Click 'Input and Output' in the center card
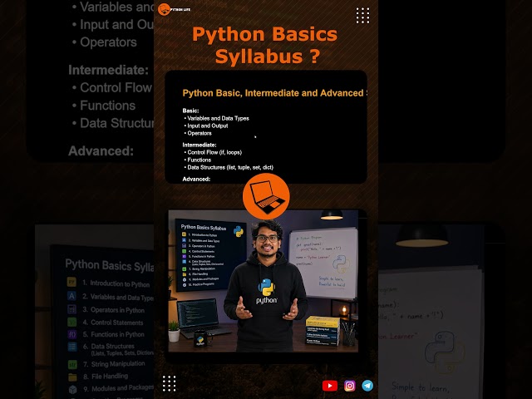 [x=208, y=126]
